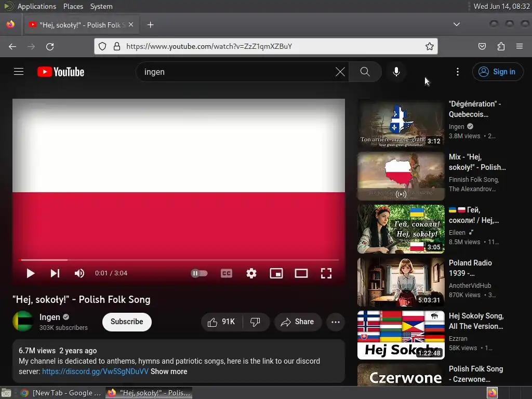Open YouTube settings three-dot menu
This screenshot has width=532, height=399.
point(458,72)
